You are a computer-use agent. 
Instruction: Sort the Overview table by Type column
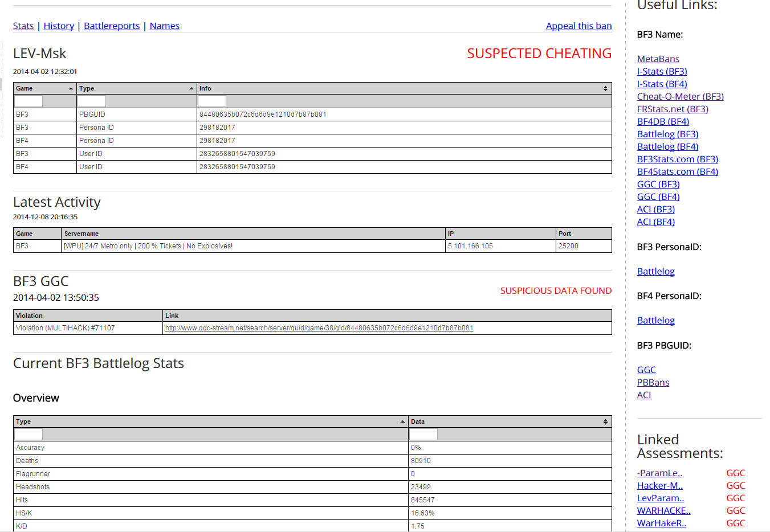point(210,421)
